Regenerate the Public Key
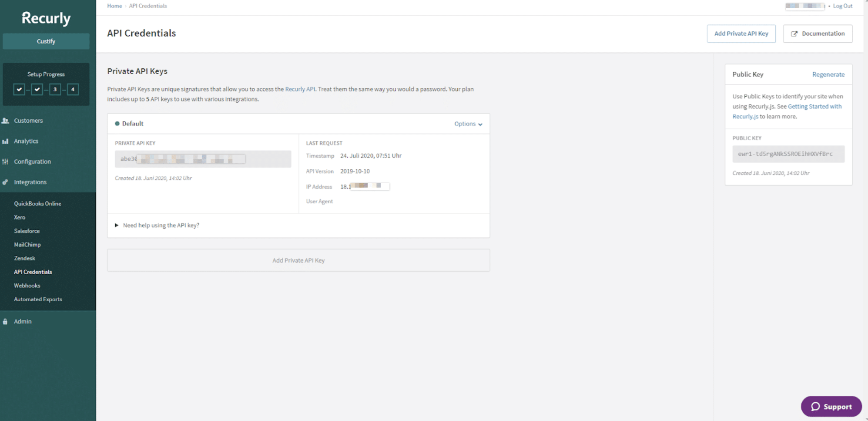The width and height of the screenshot is (868, 421). tap(828, 74)
